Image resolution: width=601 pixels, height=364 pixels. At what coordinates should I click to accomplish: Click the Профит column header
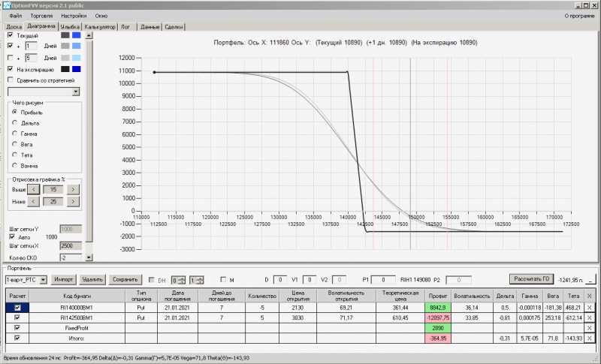point(438,296)
